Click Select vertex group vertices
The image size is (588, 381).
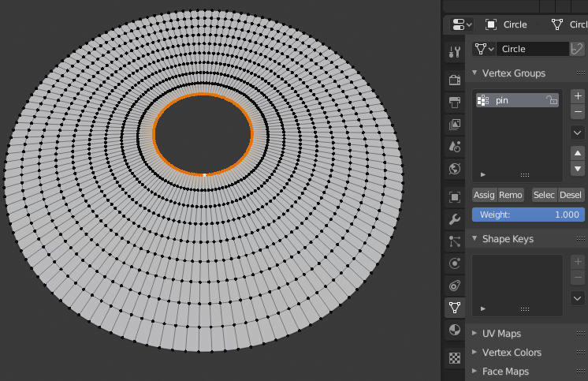tap(545, 195)
